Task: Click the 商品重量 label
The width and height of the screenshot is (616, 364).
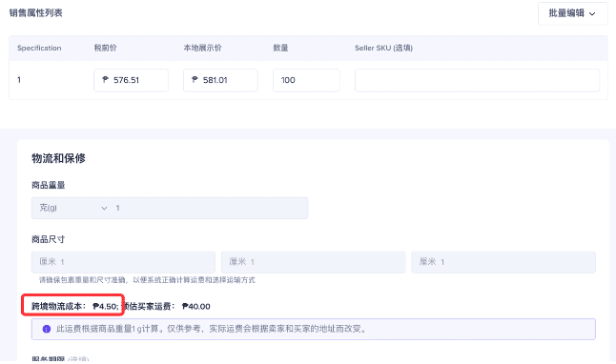Action: 49,185
